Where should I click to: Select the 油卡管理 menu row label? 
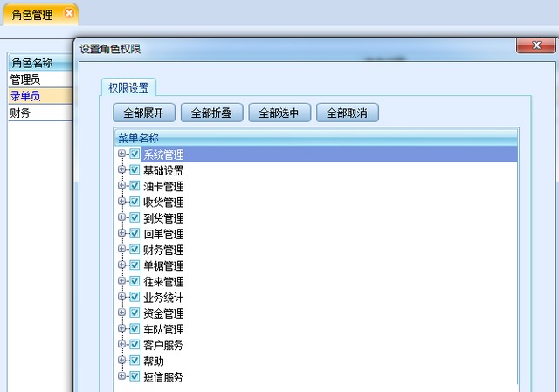point(163,186)
